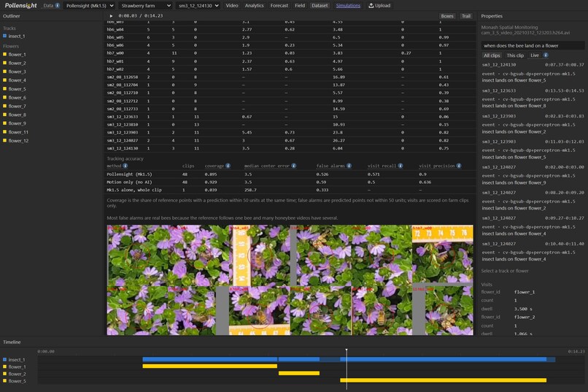This screenshot has width=588, height=392.
Task: Open search result sm3_12_123633 at 0:13.53-0:14.53
Action: pos(533,98)
